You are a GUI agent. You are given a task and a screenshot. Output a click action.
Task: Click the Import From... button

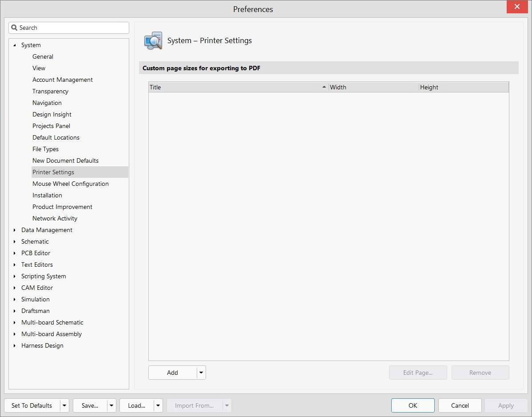195,405
